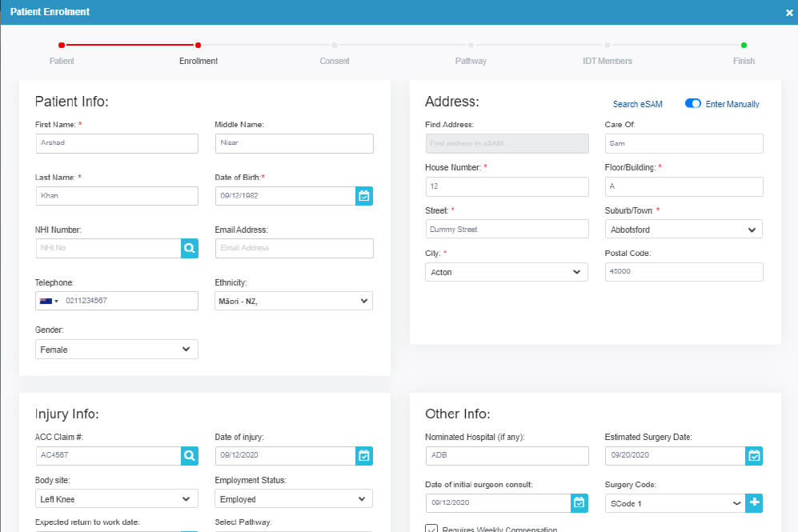Search ACC Claim number with magnifier icon
The width and height of the screenshot is (798, 532).
[x=190, y=456]
